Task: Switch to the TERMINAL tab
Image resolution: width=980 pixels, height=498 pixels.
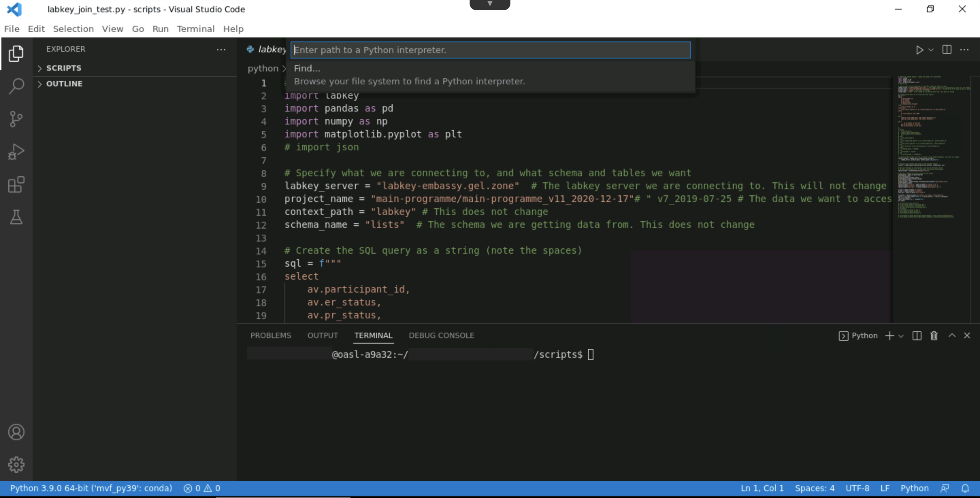Action: pyautogui.click(x=373, y=335)
